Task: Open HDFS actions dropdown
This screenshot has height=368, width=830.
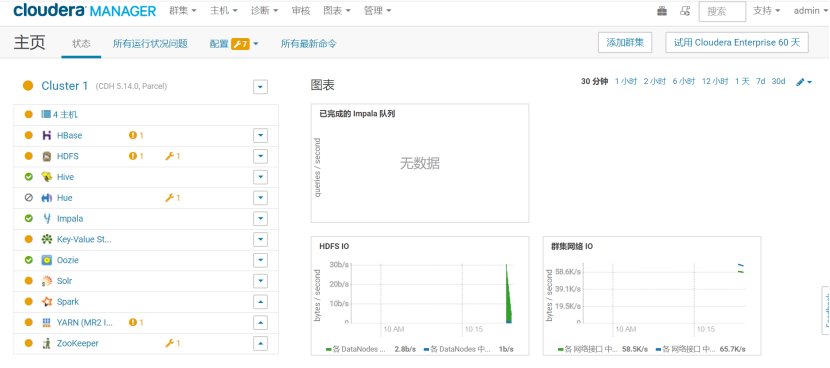Action: coord(260,156)
